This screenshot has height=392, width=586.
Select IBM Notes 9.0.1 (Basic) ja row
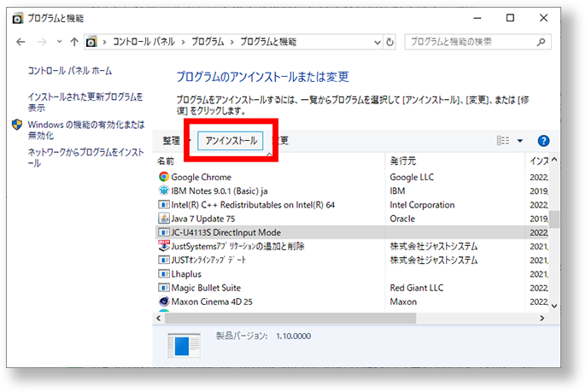coord(351,190)
